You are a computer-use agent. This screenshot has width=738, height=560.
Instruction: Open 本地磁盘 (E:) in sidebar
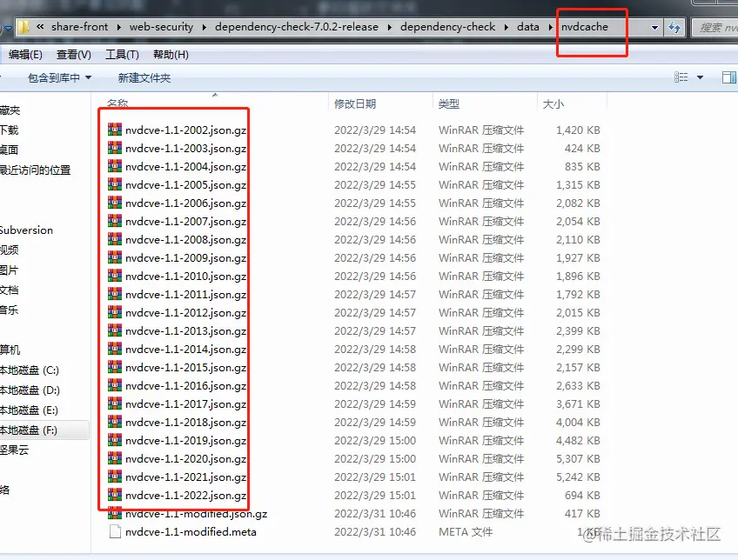[x=29, y=410]
